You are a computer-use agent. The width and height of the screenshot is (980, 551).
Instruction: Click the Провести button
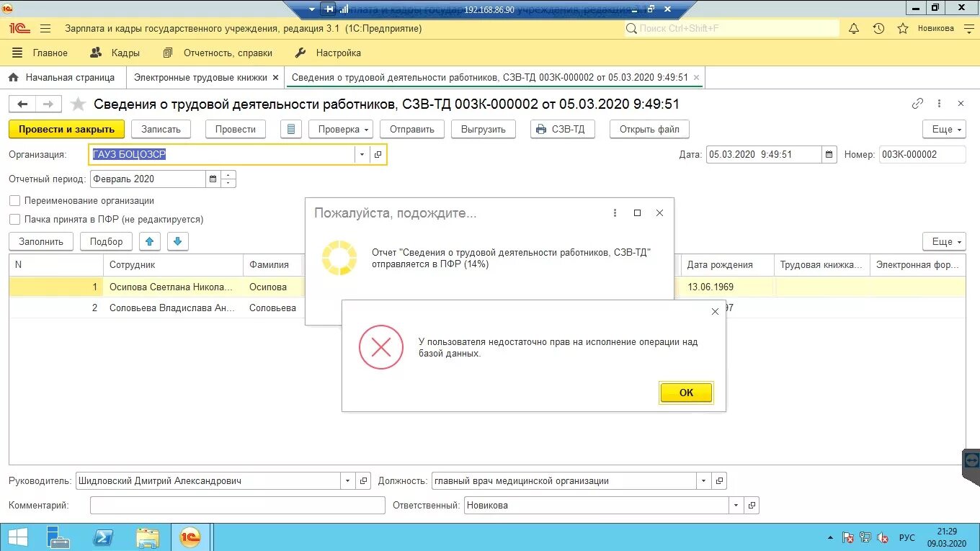pyautogui.click(x=236, y=130)
